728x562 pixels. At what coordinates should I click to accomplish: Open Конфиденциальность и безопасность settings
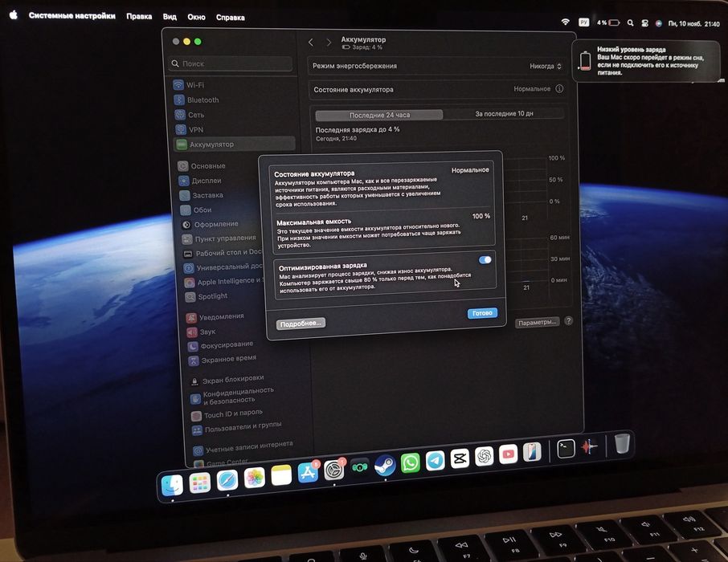[232, 396]
